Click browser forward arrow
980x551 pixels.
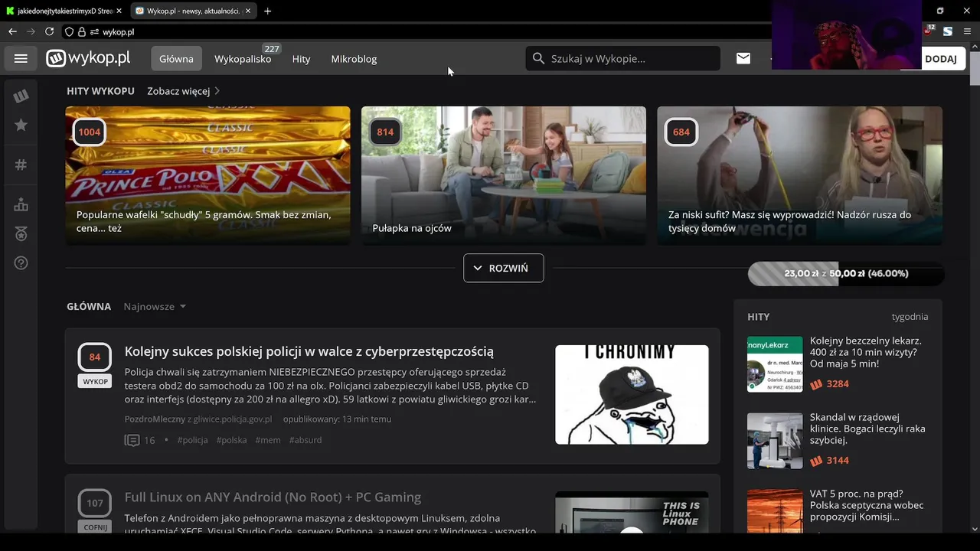click(x=31, y=31)
